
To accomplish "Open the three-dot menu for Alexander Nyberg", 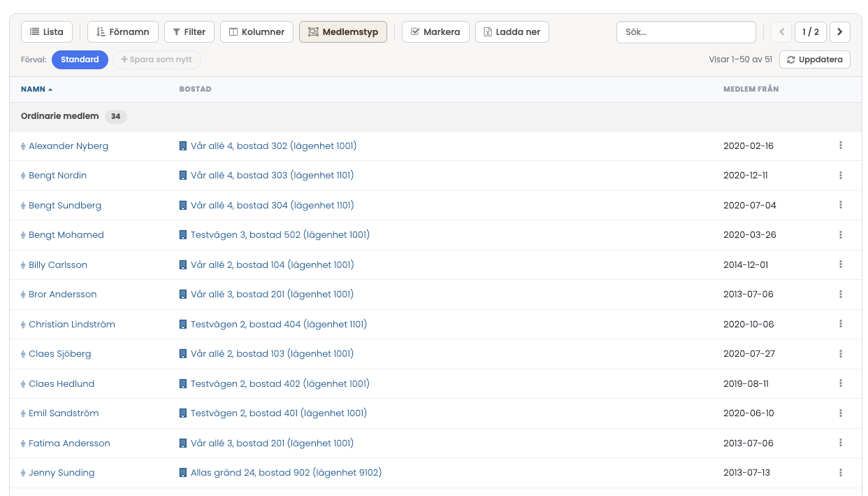I will click(x=841, y=146).
